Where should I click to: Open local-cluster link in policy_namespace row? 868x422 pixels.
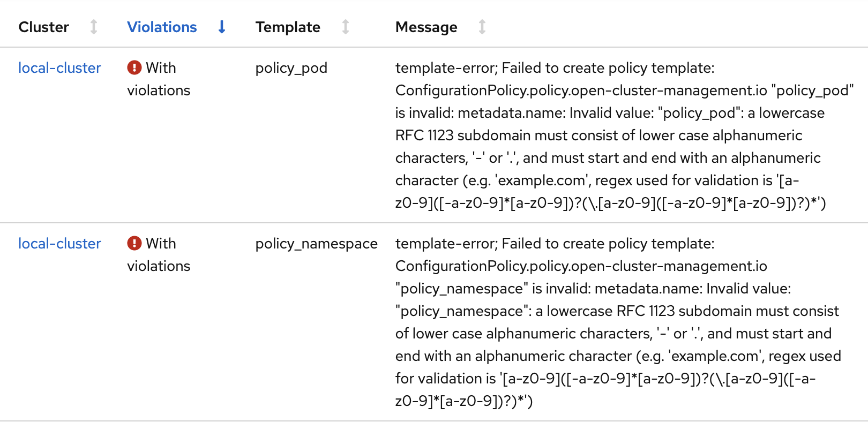pyautogui.click(x=59, y=244)
